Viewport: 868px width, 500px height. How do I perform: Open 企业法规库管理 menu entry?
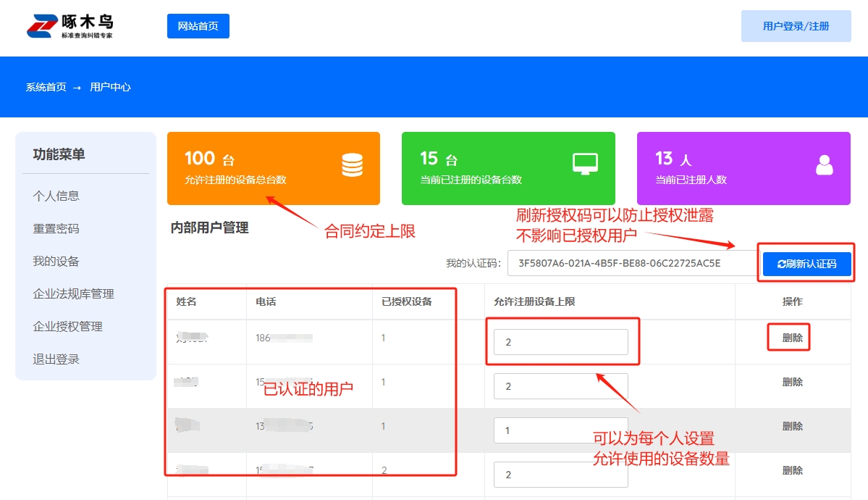point(73,293)
